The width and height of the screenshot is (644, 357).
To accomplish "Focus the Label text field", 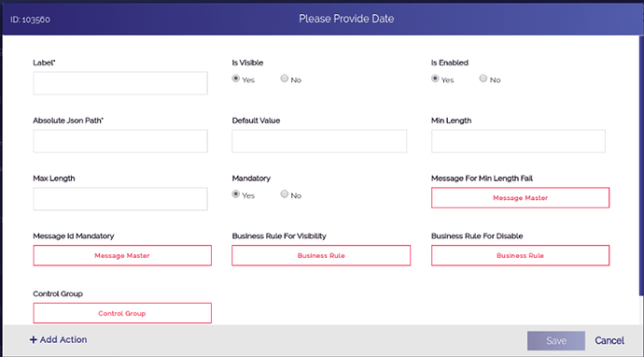I will [120, 83].
